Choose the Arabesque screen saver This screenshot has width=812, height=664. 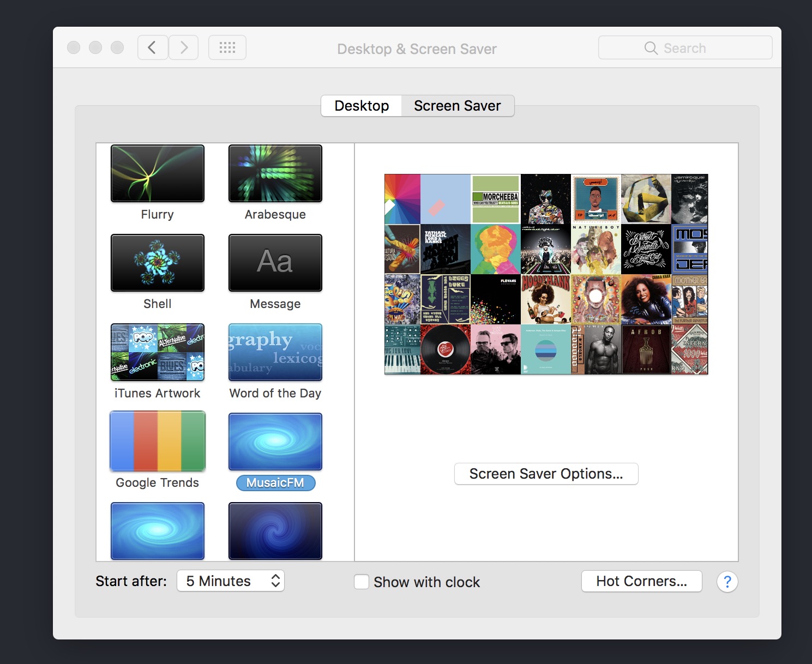click(x=275, y=173)
